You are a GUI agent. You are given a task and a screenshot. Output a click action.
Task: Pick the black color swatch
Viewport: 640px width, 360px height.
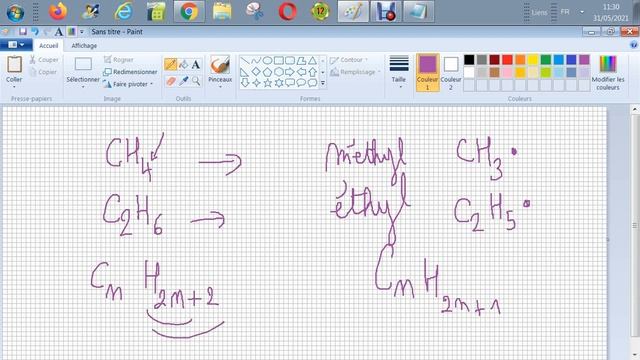[x=469, y=60]
